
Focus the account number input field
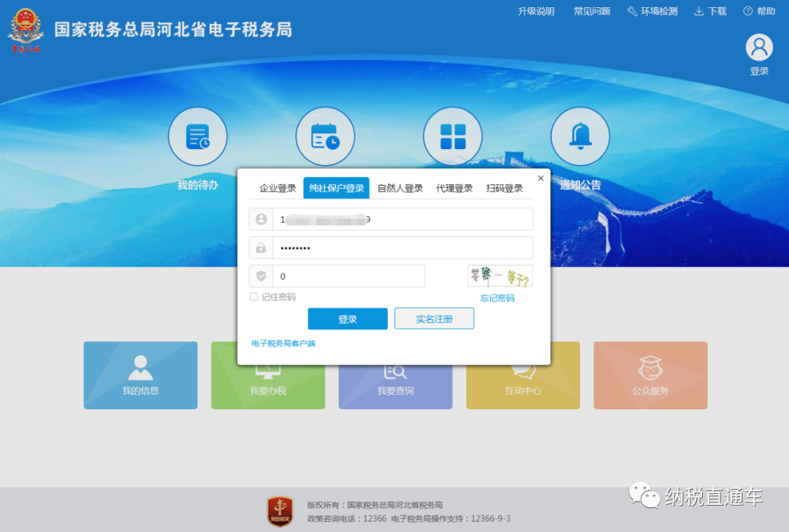403,219
